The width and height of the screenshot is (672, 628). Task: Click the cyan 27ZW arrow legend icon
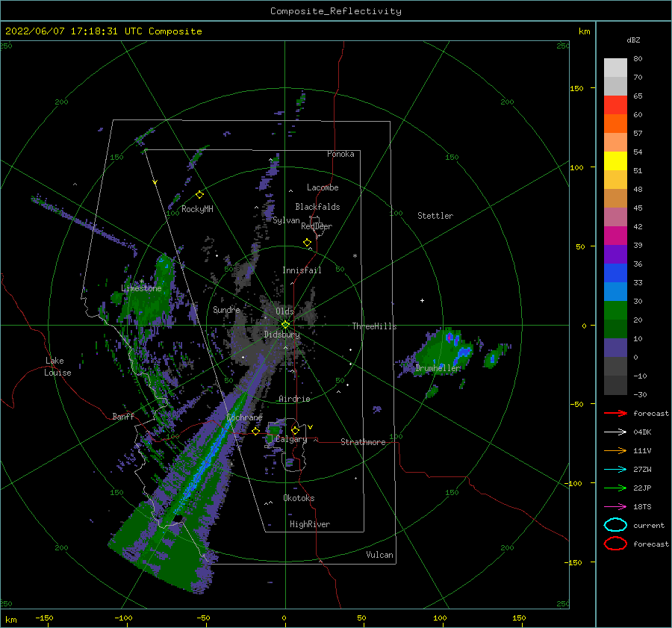tap(615, 470)
